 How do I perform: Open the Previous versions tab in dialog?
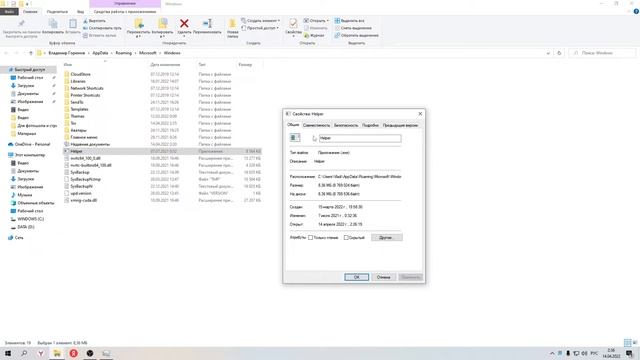(x=400, y=125)
